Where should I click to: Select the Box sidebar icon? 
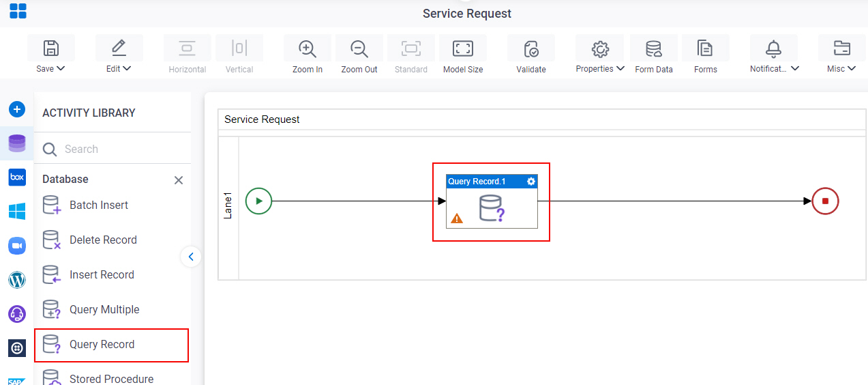click(17, 177)
